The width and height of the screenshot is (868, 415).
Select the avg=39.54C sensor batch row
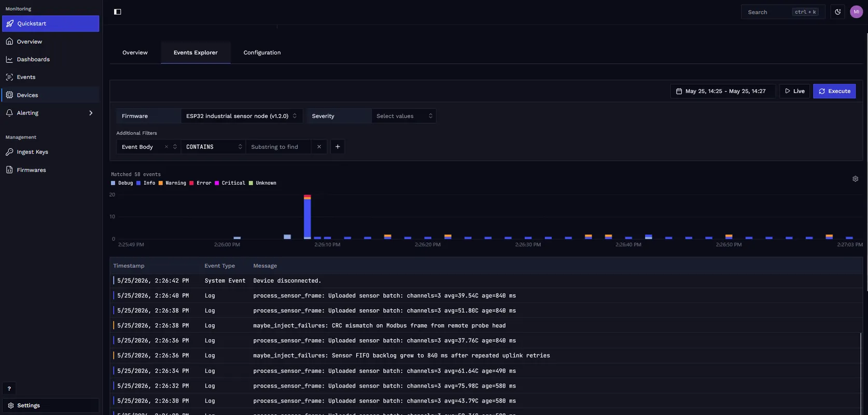pyautogui.click(x=486, y=296)
